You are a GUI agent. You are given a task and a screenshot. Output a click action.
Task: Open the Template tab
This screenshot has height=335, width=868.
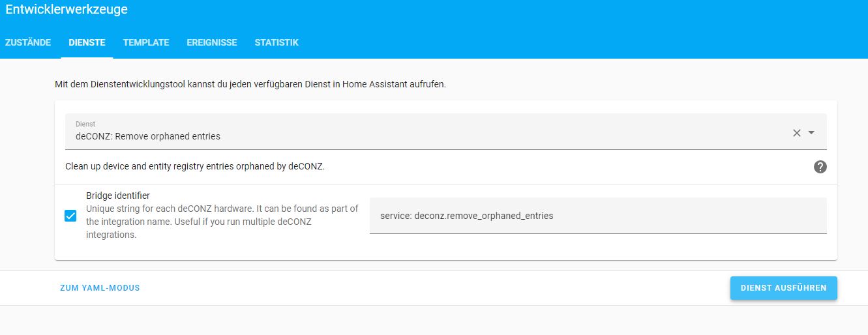[146, 42]
